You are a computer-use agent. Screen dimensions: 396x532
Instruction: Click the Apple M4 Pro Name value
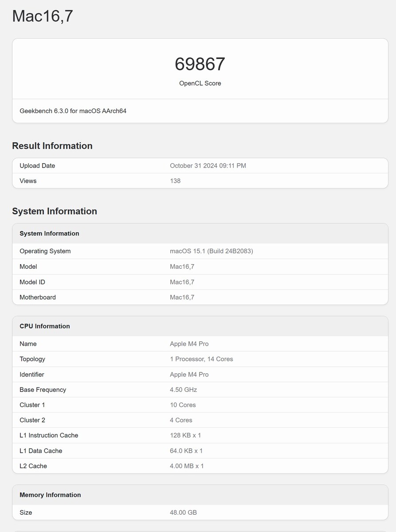tap(189, 344)
